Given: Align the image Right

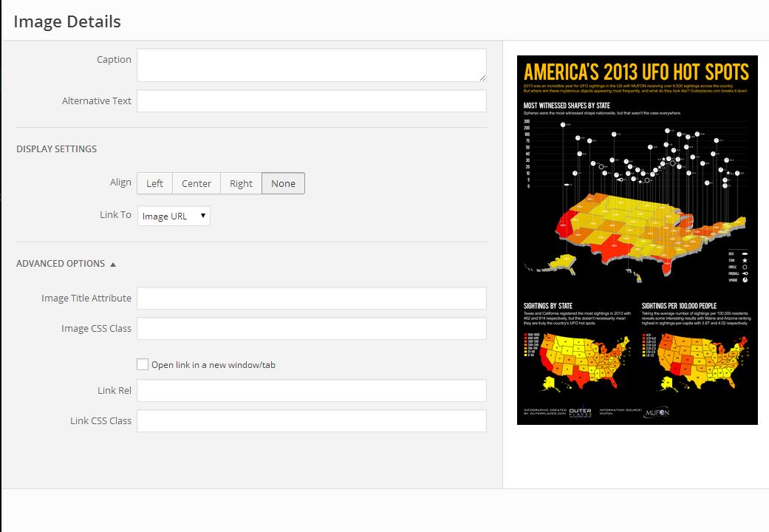Looking at the screenshot, I should coord(241,183).
